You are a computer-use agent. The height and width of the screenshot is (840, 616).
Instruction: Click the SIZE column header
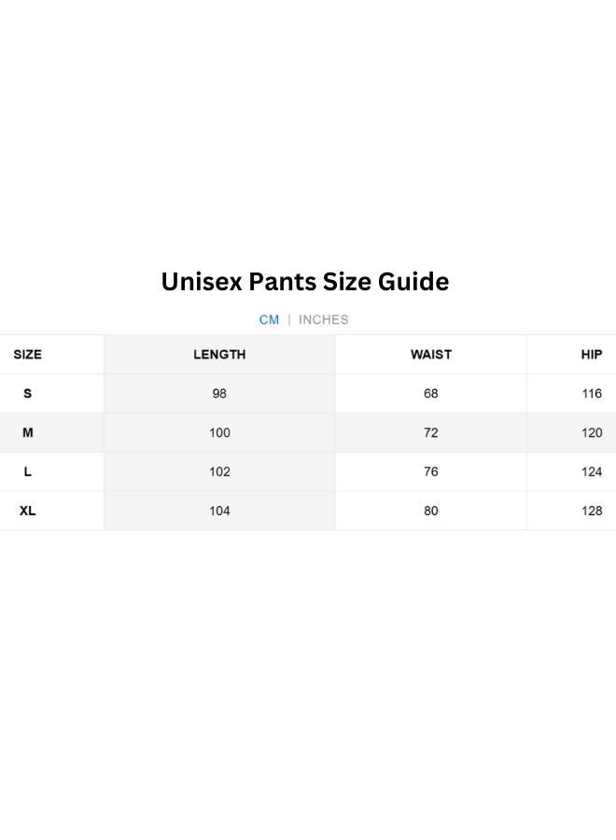(x=28, y=355)
